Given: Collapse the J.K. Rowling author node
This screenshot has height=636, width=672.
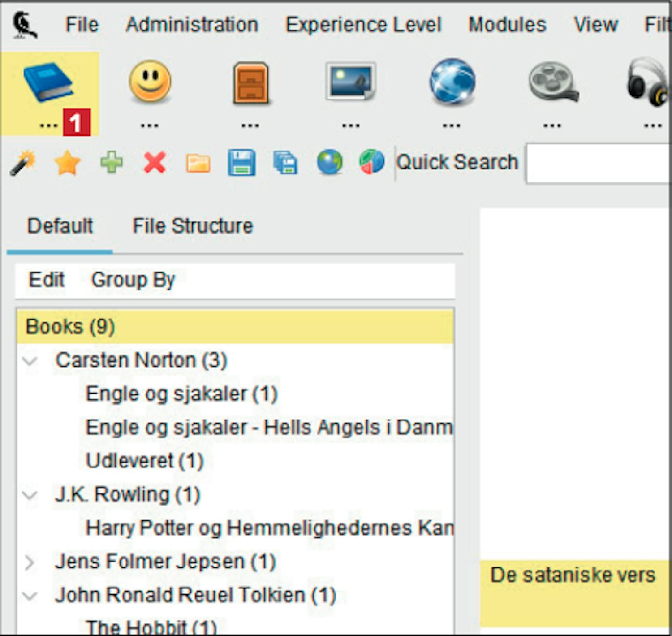Looking at the screenshot, I should click(x=30, y=495).
